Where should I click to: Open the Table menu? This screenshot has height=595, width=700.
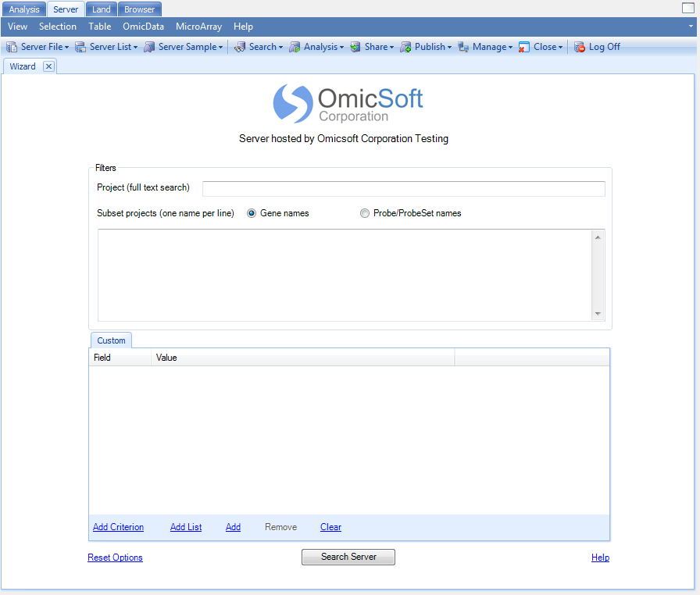(x=99, y=27)
